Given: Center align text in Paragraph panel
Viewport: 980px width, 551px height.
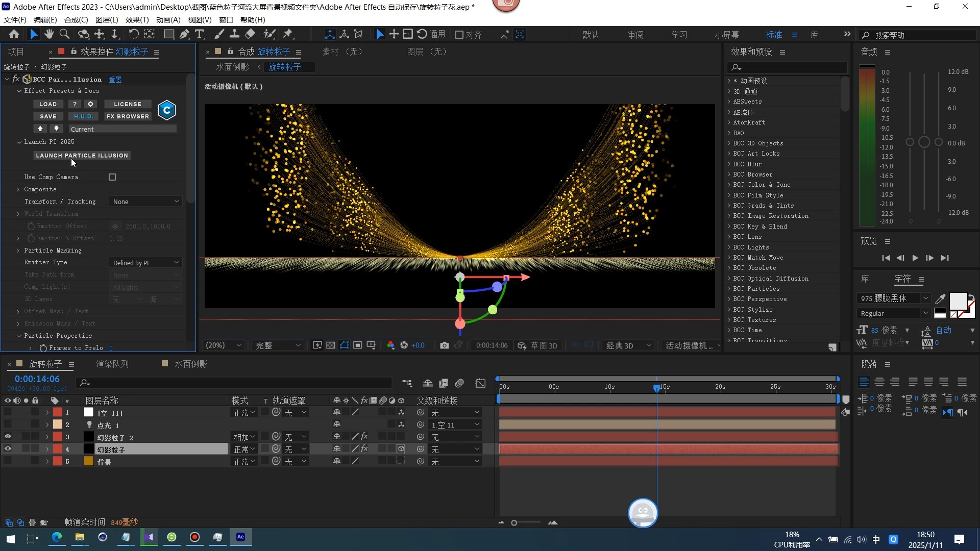Looking at the screenshot, I should (x=879, y=382).
